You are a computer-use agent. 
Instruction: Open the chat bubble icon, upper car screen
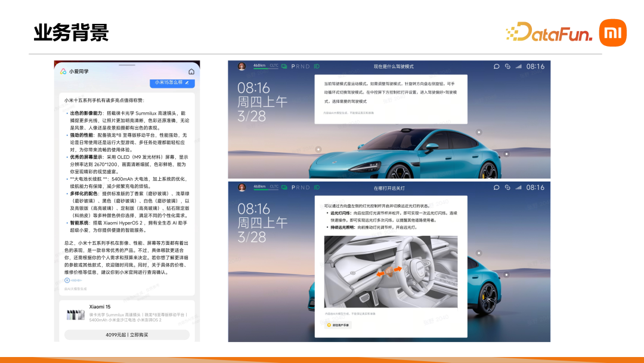pyautogui.click(x=497, y=66)
